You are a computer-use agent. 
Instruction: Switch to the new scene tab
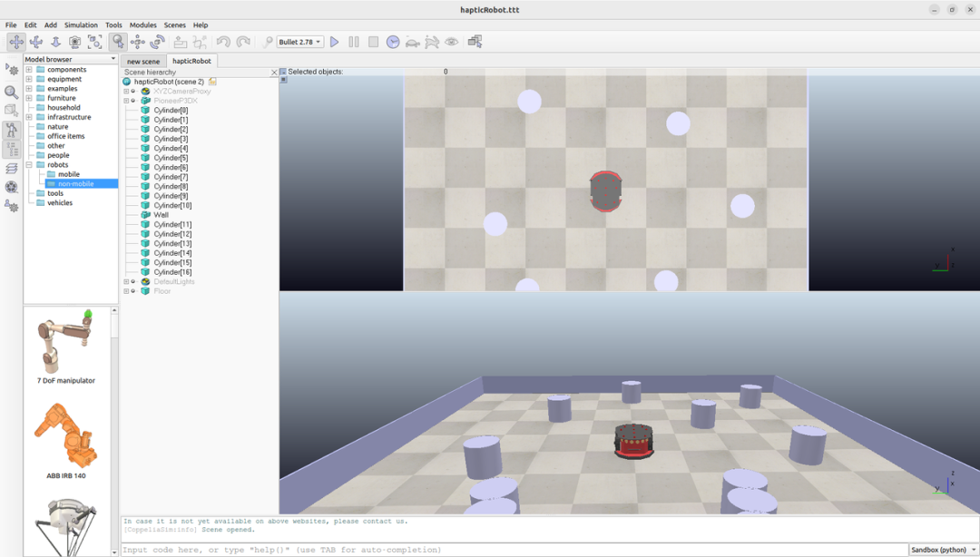click(143, 62)
